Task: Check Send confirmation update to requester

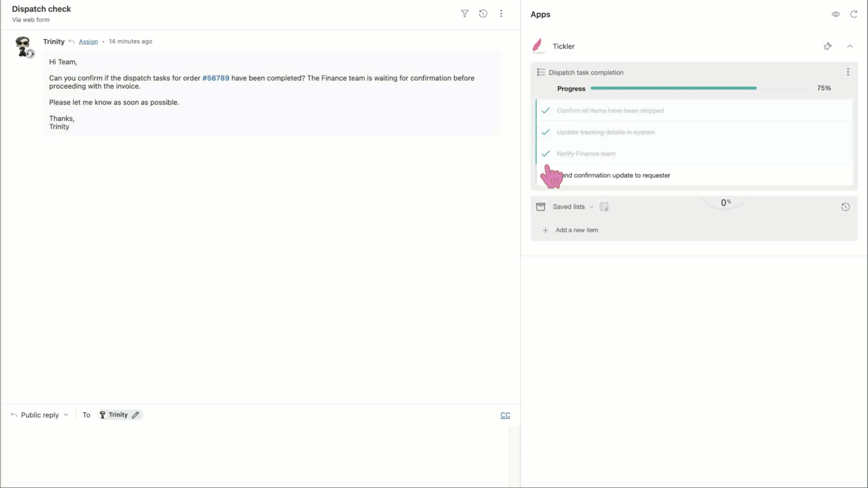Action: tap(547, 175)
